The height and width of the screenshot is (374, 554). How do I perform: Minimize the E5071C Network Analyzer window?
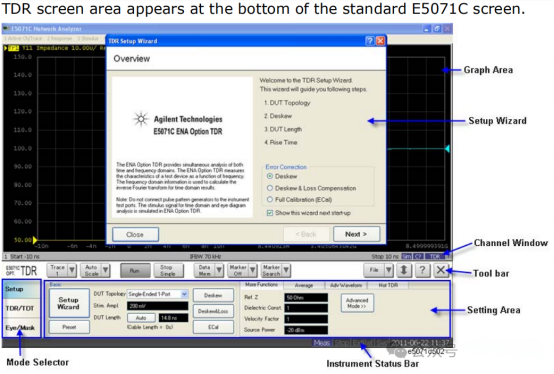click(427, 29)
